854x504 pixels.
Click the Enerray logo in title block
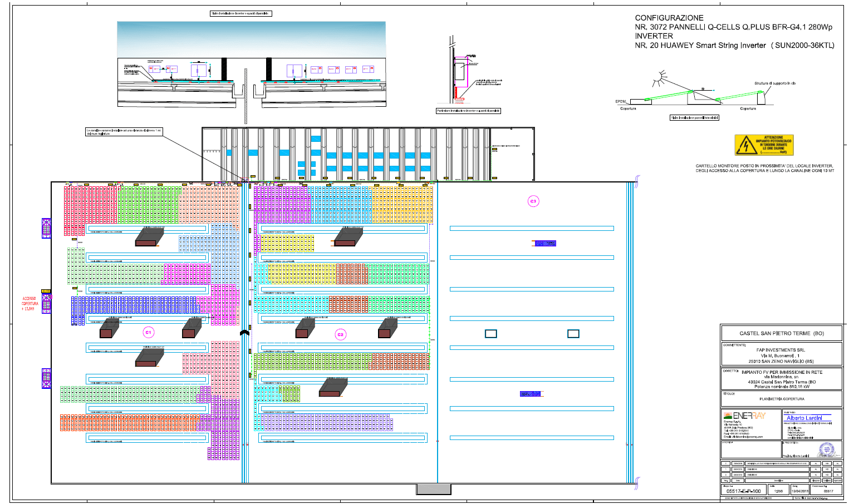pos(744,416)
